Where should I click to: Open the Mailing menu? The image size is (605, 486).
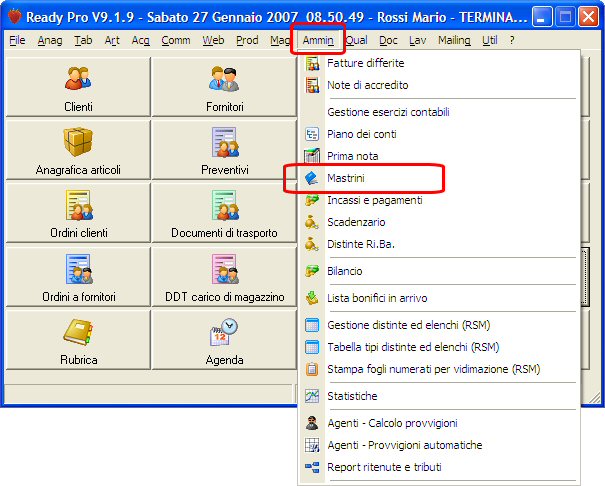[454, 40]
